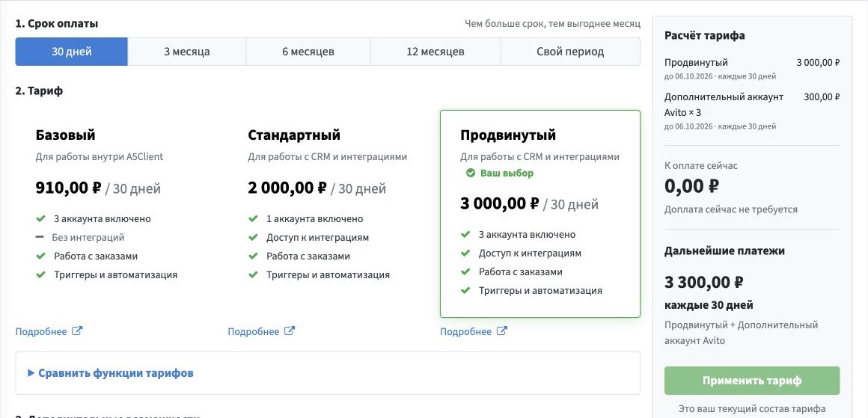This screenshot has width=868, height=418.
Task: Select the Стандартный tariff card
Action: 328,213
